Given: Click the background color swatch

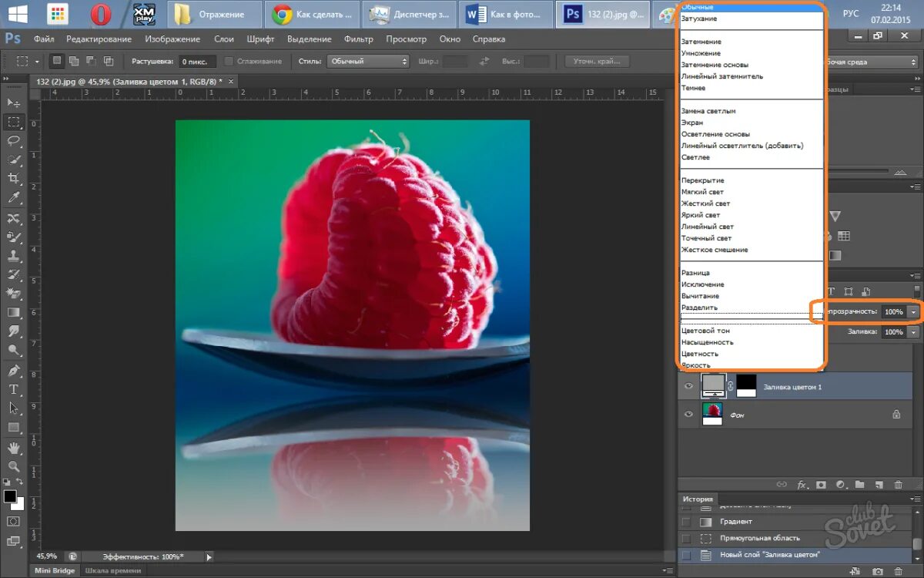Looking at the screenshot, I should (20, 505).
